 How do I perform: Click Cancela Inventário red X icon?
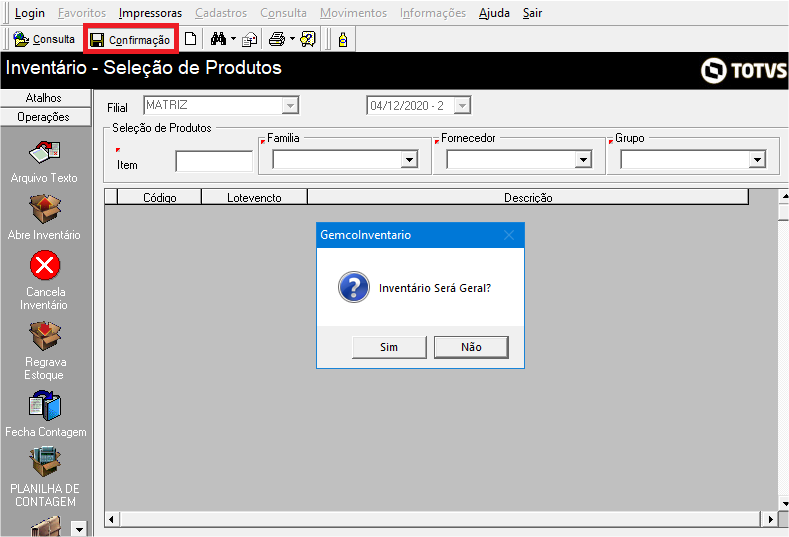coord(45,265)
